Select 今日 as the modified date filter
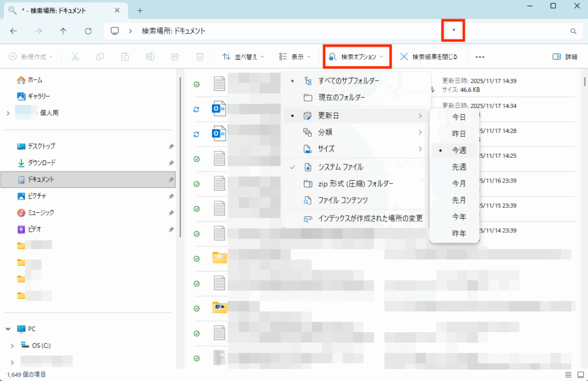588x381 pixels. [x=459, y=117]
